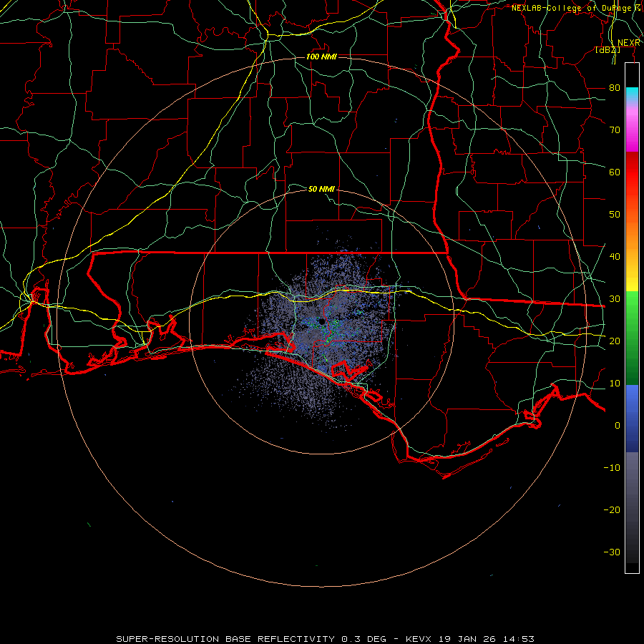Click the 80 value on dBZ scale
Screen dimensions: 644x644
(x=615, y=88)
